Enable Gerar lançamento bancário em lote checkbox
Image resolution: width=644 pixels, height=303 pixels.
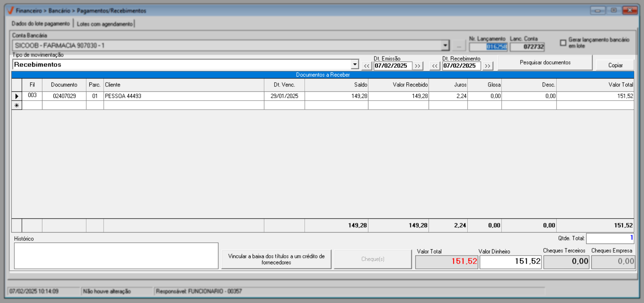563,43
